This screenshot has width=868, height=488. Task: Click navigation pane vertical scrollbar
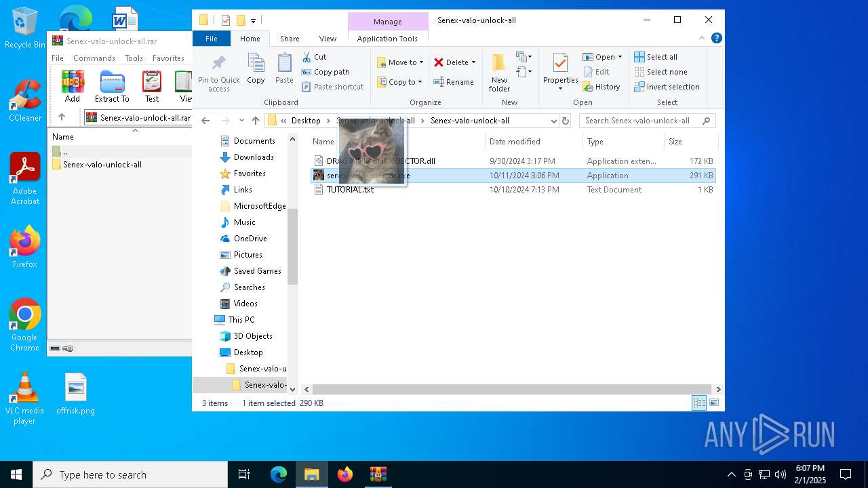click(x=293, y=247)
